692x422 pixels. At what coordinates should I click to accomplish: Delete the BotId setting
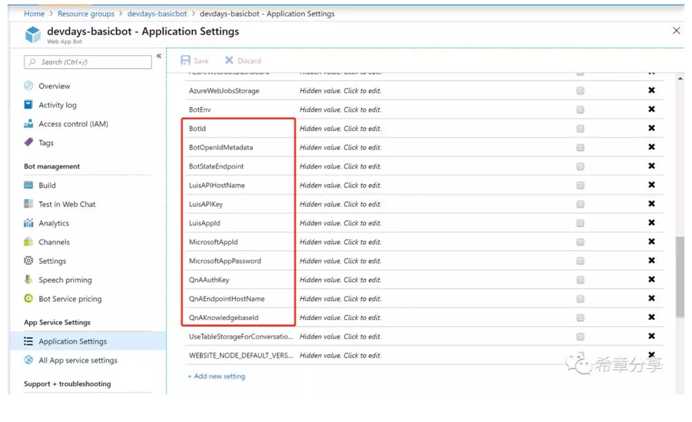[651, 128]
